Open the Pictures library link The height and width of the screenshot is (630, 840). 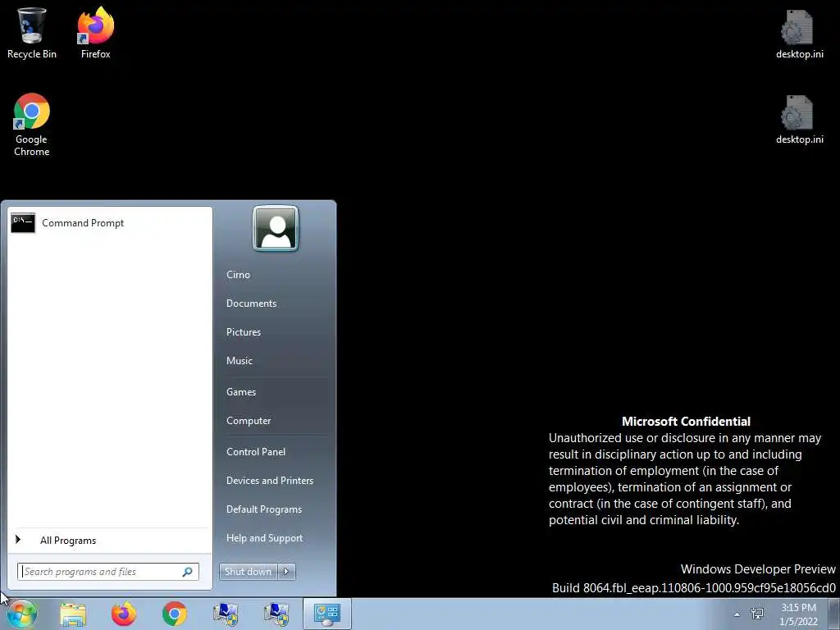[243, 332]
